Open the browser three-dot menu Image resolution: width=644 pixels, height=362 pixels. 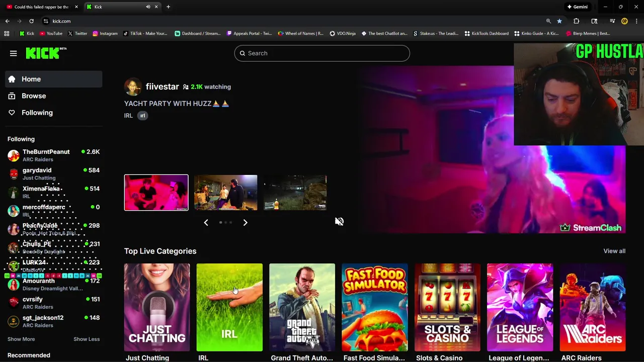[636, 21]
